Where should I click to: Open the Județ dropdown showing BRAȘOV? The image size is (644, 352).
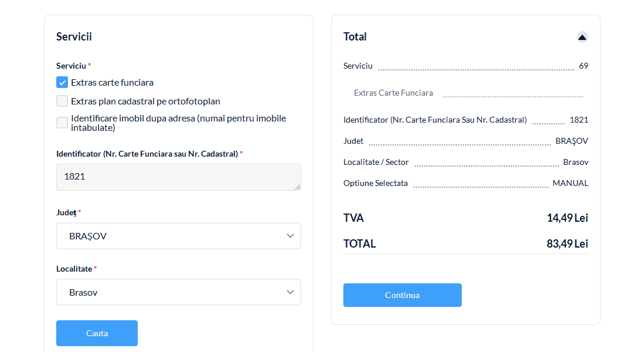point(178,236)
